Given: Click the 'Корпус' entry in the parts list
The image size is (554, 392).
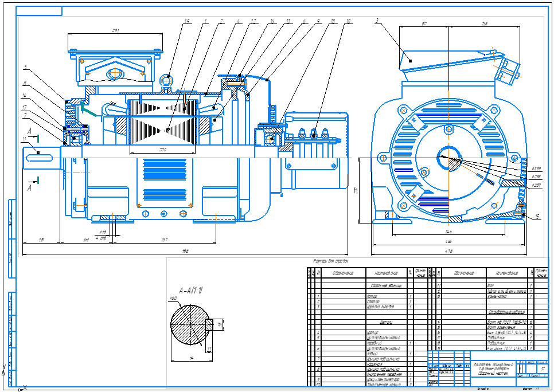Looking at the screenshot, I should coord(373,333).
